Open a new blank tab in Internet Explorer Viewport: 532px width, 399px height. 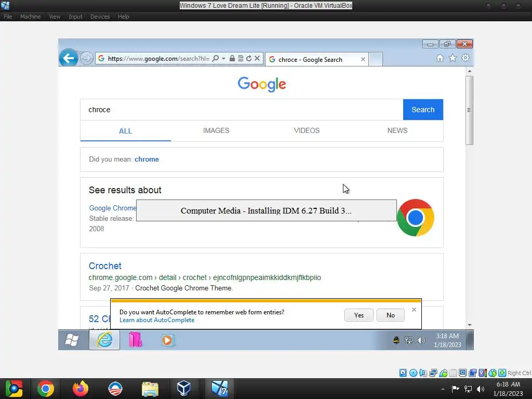point(376,59)
